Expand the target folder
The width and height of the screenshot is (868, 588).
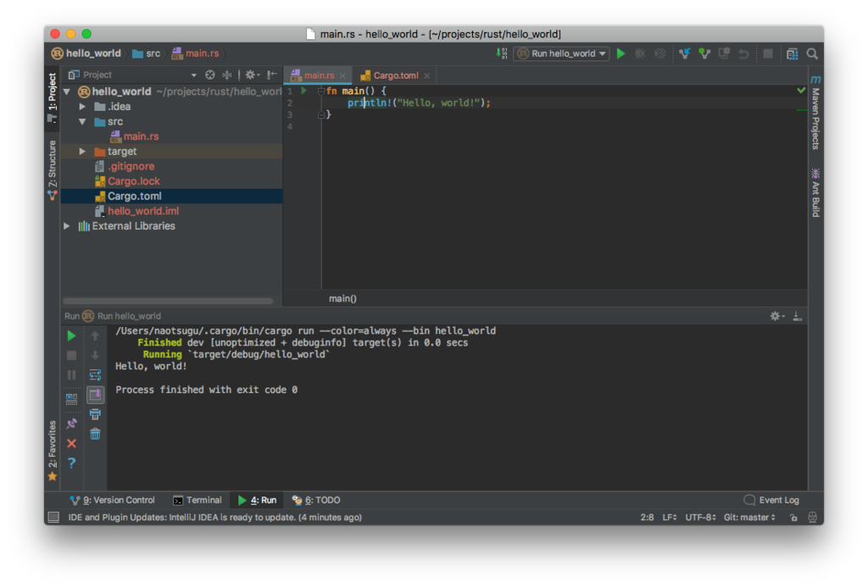82,151
